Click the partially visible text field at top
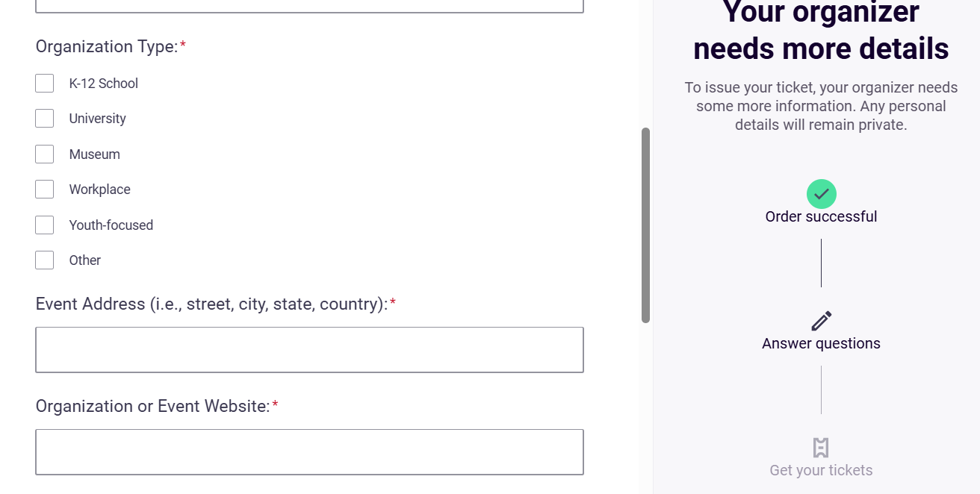The height and width of the screenshot is (494, 980). 309,6
